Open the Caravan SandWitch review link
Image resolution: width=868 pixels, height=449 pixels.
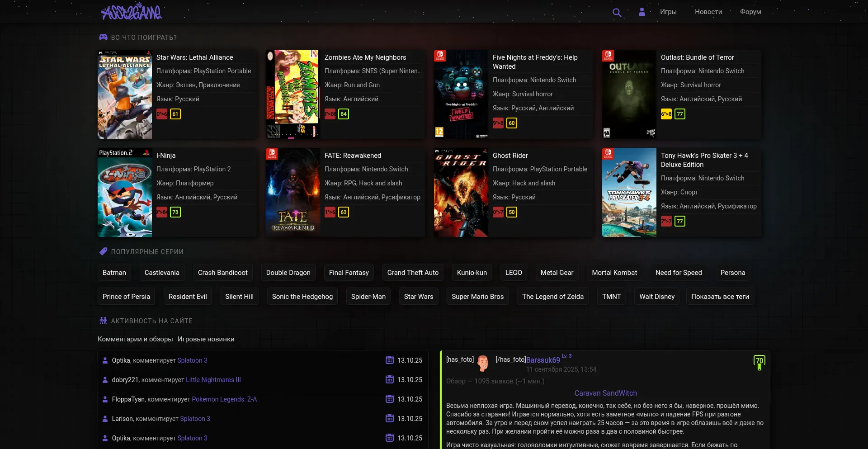pos(605,393)
